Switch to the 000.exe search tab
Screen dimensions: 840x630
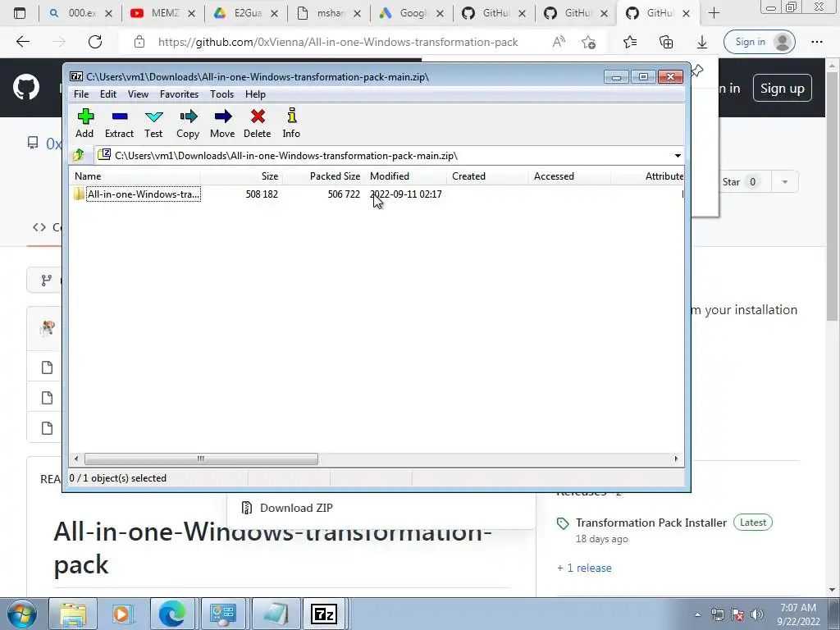coord(81,13)
